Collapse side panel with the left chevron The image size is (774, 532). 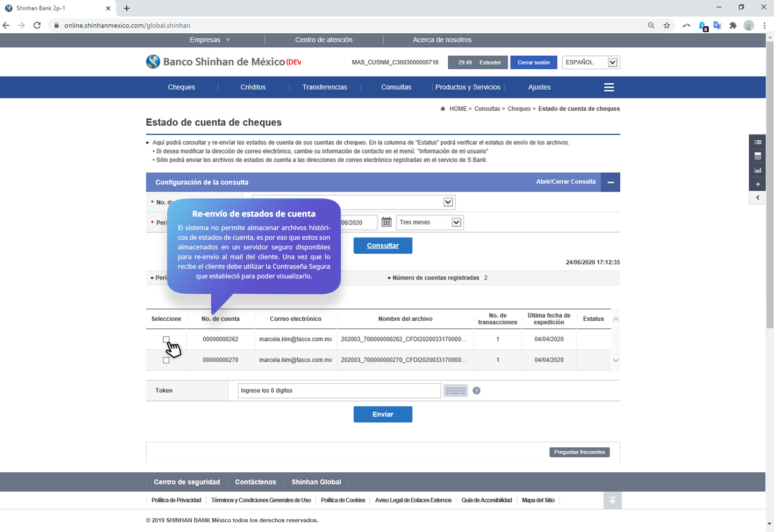[x=757, y=197]
